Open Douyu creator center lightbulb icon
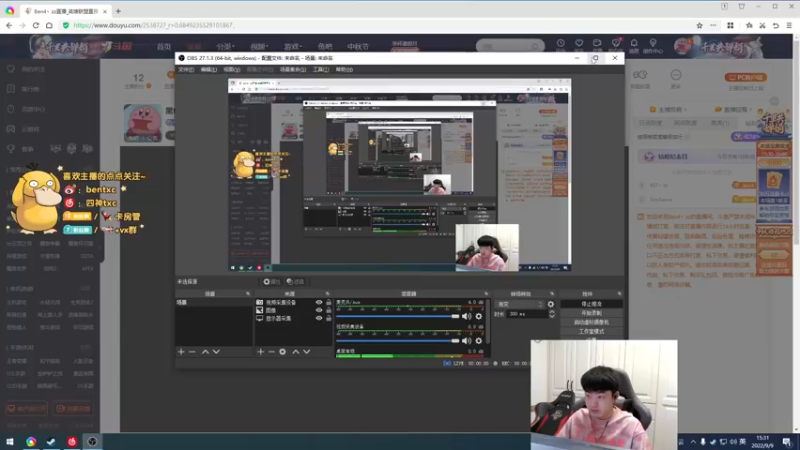Screen dimensions: 800x450 click(x=653, y=43)
